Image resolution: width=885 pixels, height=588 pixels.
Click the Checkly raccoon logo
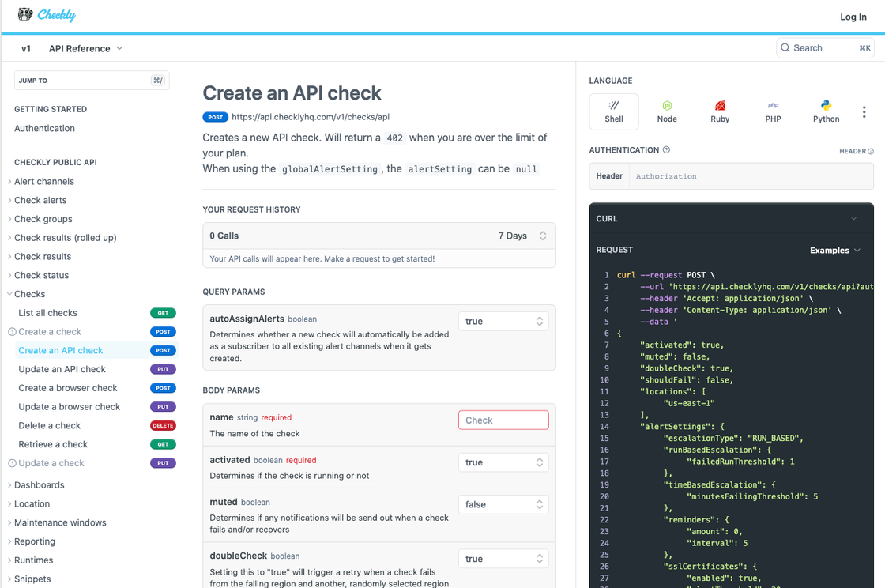[x=26, y=14]
